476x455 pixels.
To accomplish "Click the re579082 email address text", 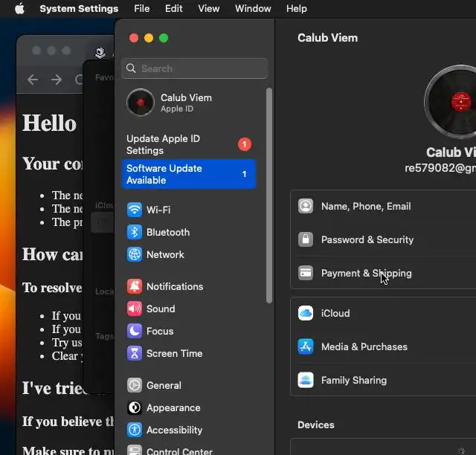I will tap(440, 168).
